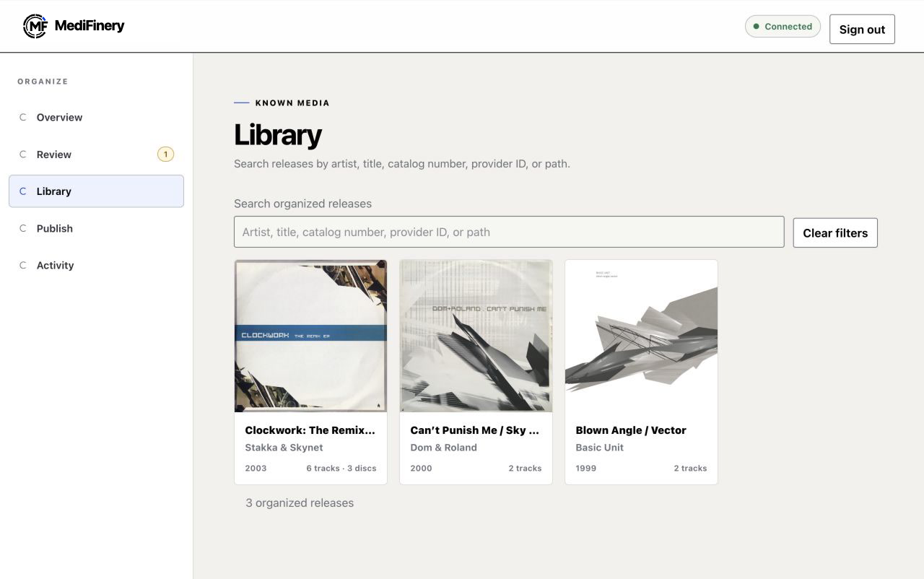The image size is (924, 579).
Task: Click artist name Basic Unit
Action: coord(599,448)
